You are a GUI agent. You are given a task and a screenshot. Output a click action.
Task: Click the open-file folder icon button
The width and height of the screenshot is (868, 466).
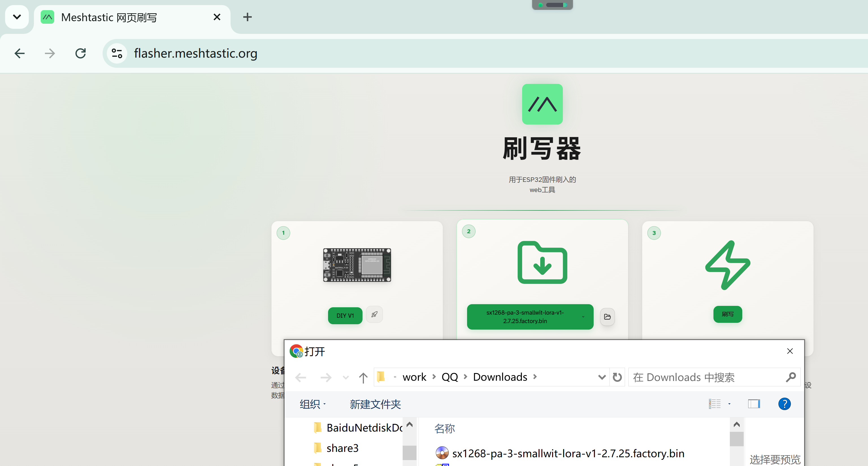pyautogui.click(x=607, y=317)
